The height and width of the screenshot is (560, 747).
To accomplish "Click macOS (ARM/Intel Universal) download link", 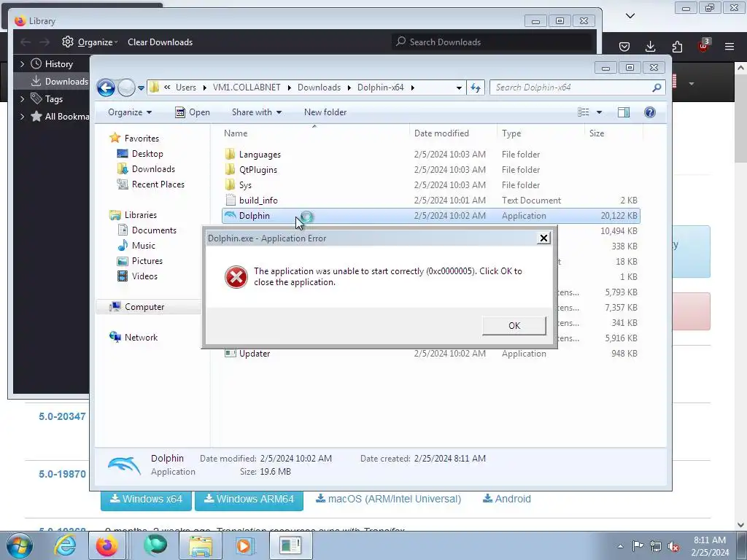I will (388, 499).
